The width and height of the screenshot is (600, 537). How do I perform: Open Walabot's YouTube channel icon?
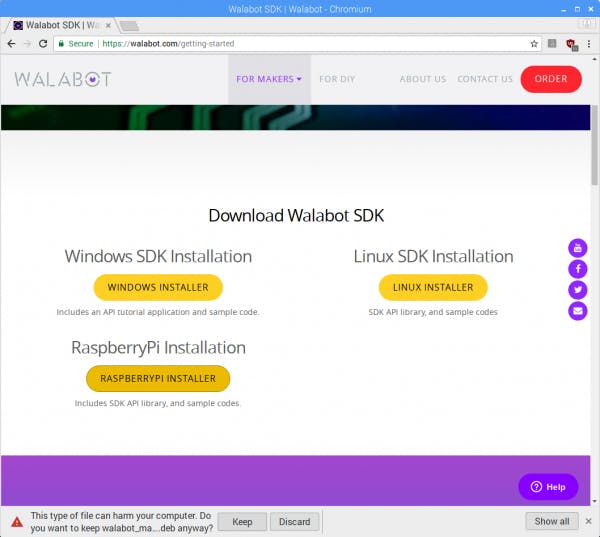[577, 248]
